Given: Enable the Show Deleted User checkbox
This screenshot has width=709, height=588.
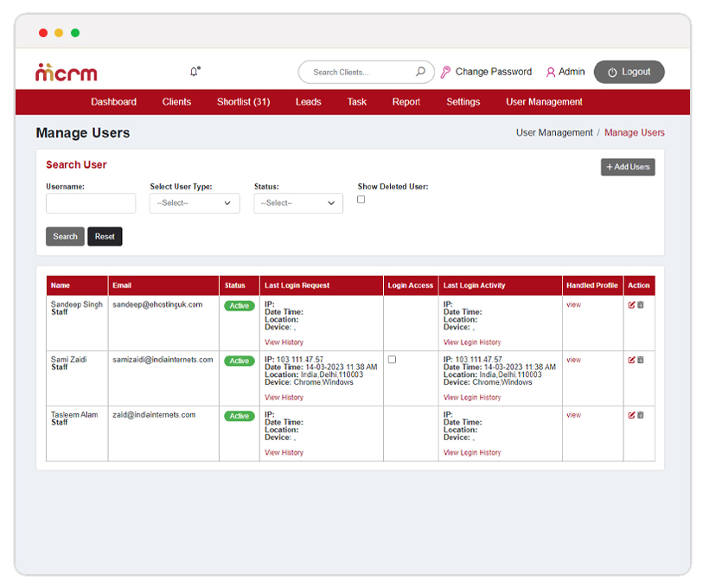Looking at the screenshot, I should pyautogui.click(x=361, y=200).
